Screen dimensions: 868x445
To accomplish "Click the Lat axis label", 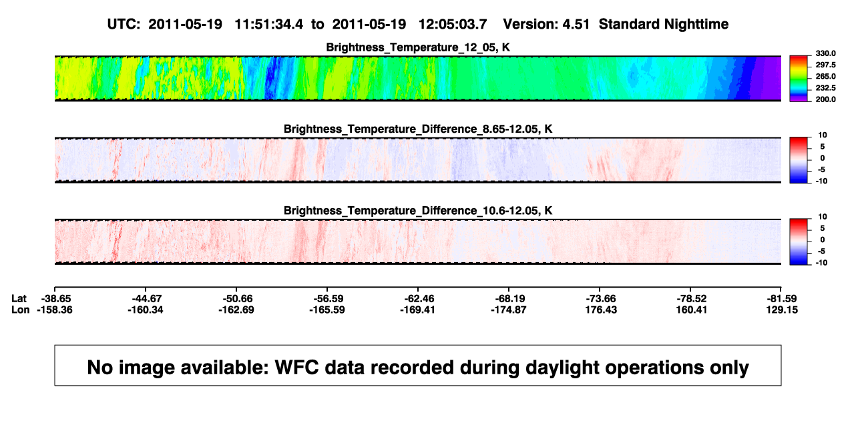I will (20, 298).
